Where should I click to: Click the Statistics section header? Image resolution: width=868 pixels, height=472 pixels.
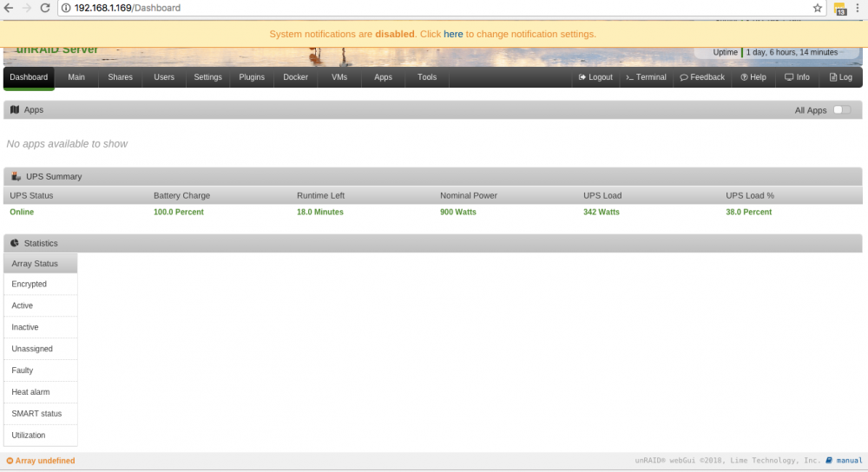coord(433,243)
